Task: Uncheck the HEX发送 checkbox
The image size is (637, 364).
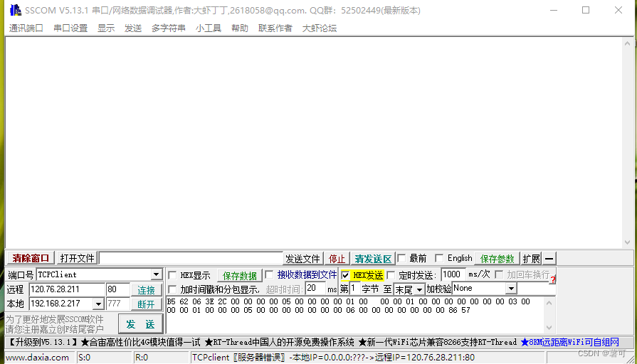Action: click(x=345, y=275)
